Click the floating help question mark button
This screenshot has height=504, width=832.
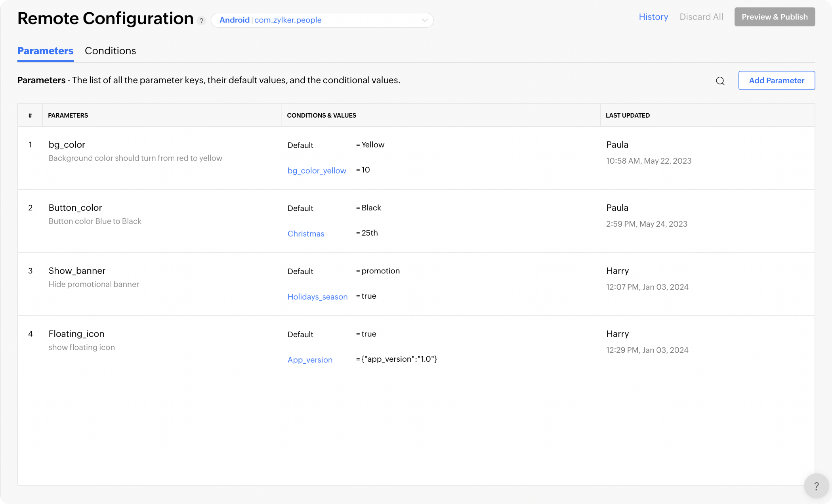[x=816, y=486]
